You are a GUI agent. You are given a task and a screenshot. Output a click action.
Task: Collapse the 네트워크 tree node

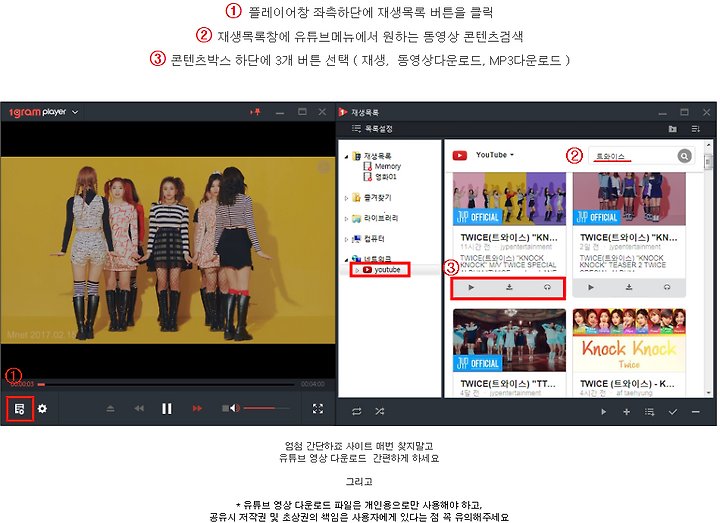coord(347,259)
